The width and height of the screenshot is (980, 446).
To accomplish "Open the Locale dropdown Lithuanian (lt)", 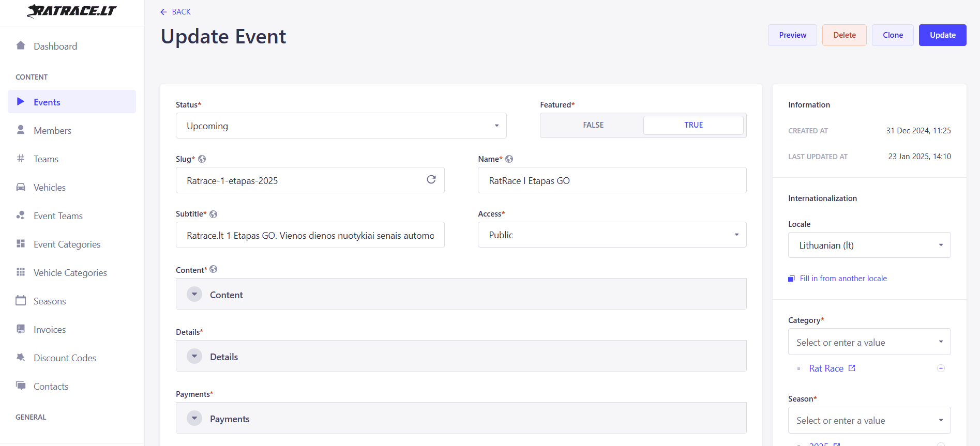I will (869, 245).
